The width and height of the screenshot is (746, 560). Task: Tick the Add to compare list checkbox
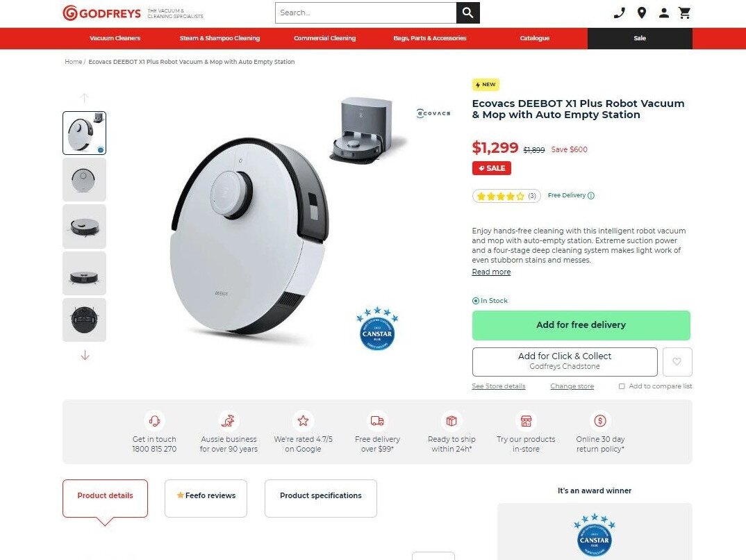pyautogui.click(x=622, y=386)
